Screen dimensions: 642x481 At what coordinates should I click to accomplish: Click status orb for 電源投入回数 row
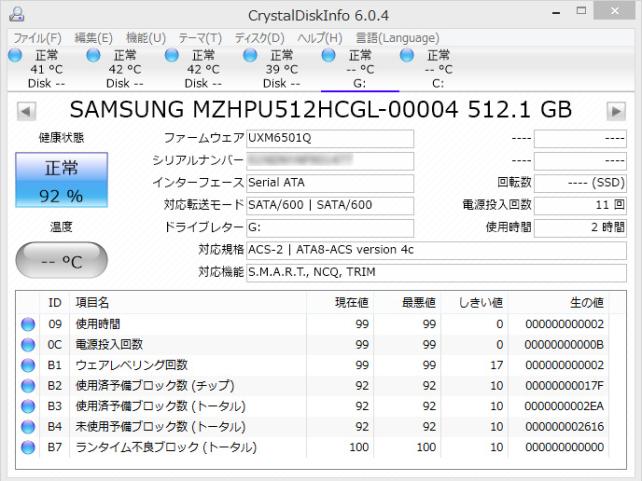click(x=28, y=344)
